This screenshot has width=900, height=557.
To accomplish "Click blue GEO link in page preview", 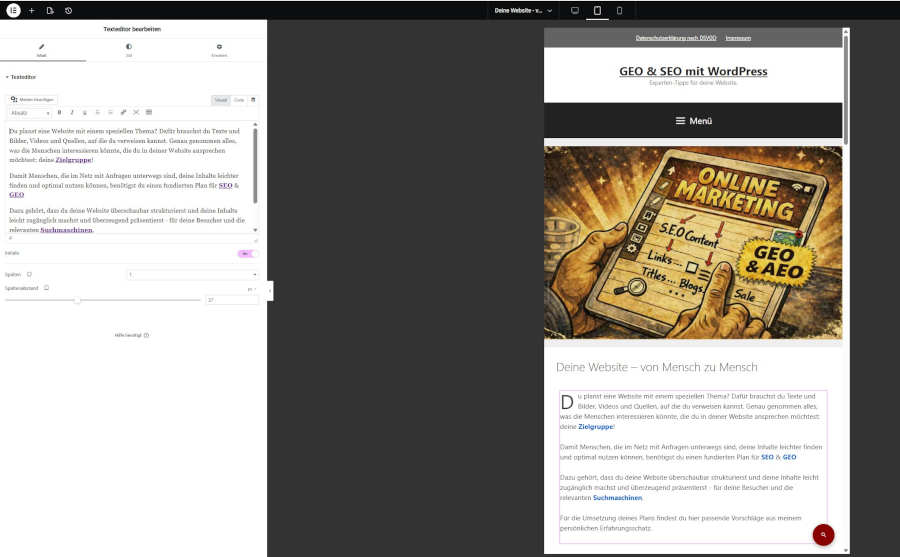I will [x=790, y=457].
